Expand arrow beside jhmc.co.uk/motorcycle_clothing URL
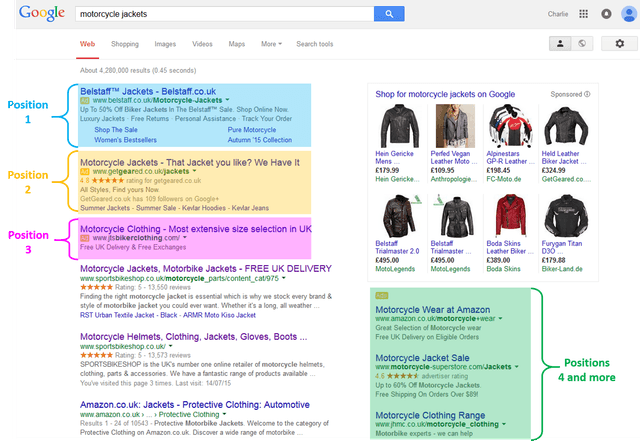Image resolution: width=640 pixels, height=441 pixels. (504, 424)
